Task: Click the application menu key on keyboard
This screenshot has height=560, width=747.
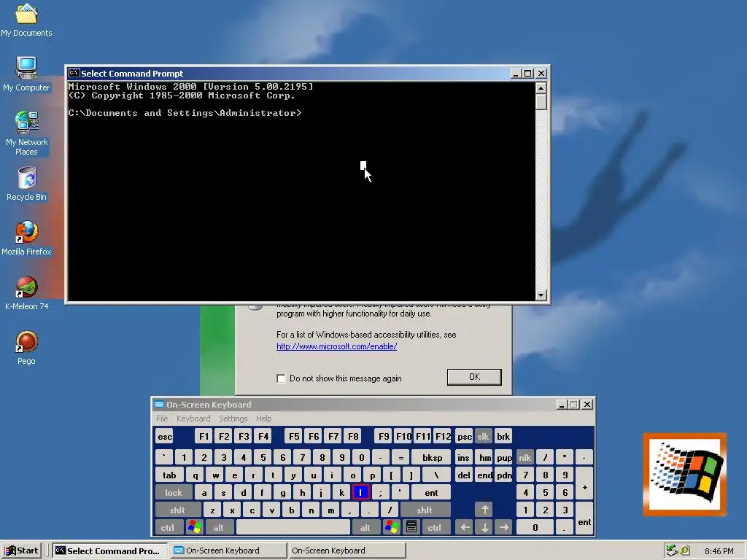Action: point(411,527)
